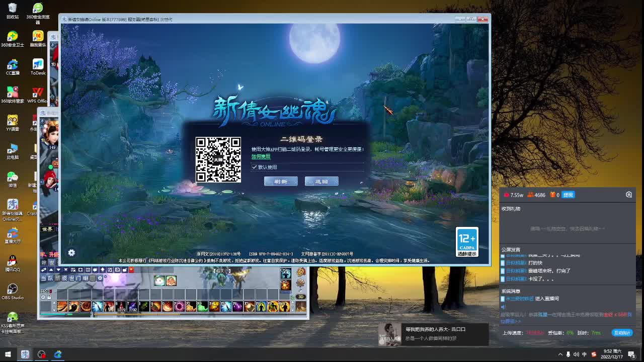Toggle the 中 input method indicator
The image size is (644, 362).
point(584,354)
